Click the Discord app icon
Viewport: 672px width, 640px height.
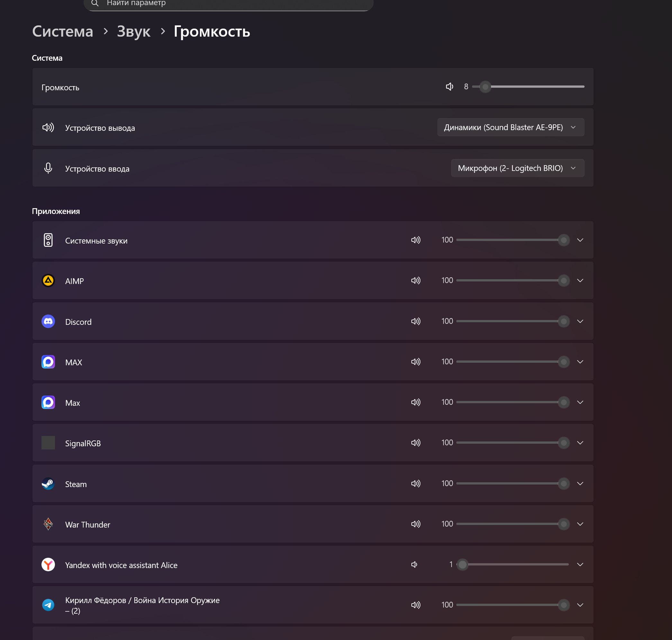pos(48,321)
